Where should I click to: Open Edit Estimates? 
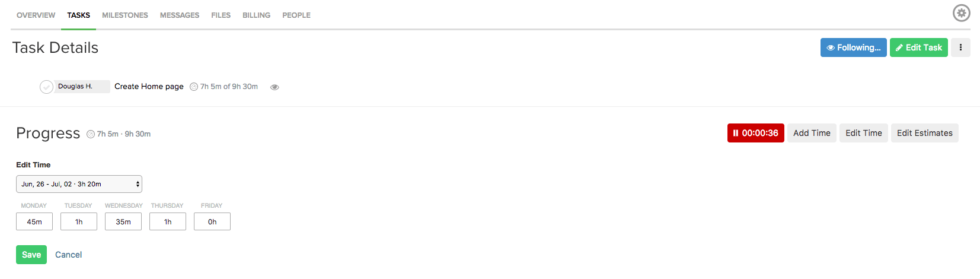pyautogui.click(x=924, y=133)
